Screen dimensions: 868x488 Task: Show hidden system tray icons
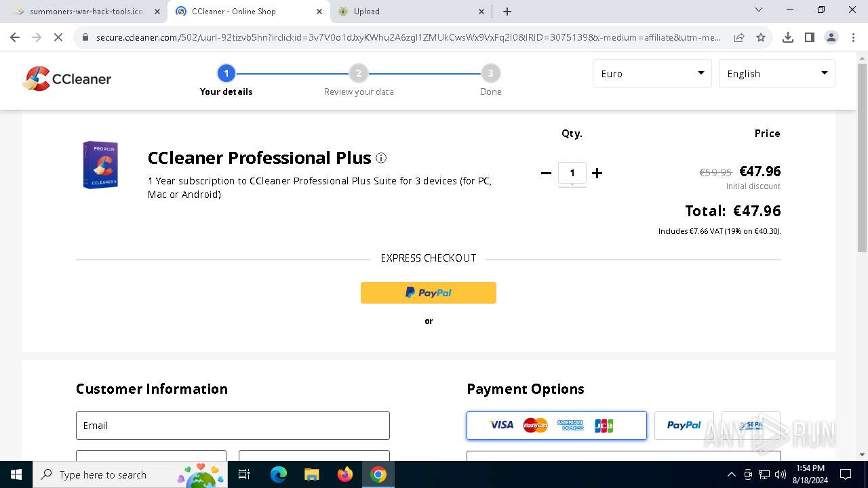coord(731,474)
